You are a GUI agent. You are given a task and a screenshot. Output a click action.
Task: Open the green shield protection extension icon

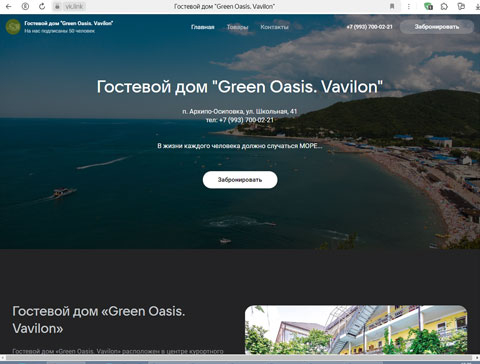point(428,6)
